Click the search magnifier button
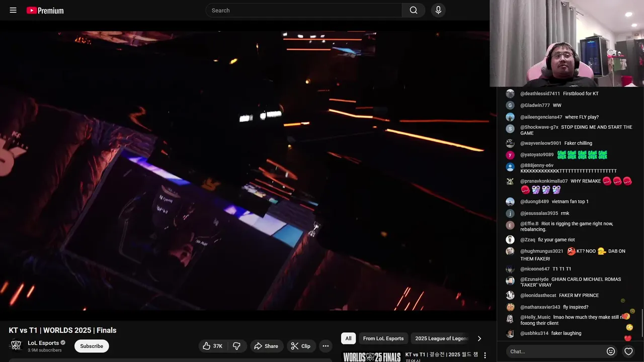 (414, 10)
